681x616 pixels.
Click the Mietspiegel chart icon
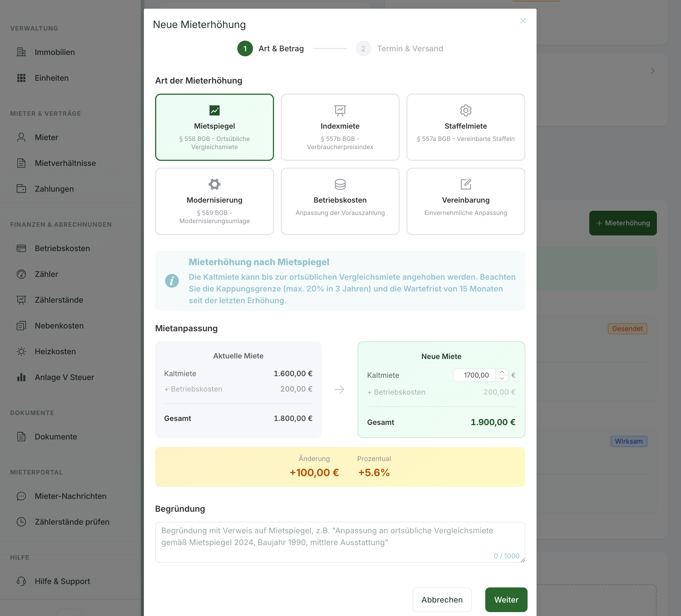tap(214, 110)
